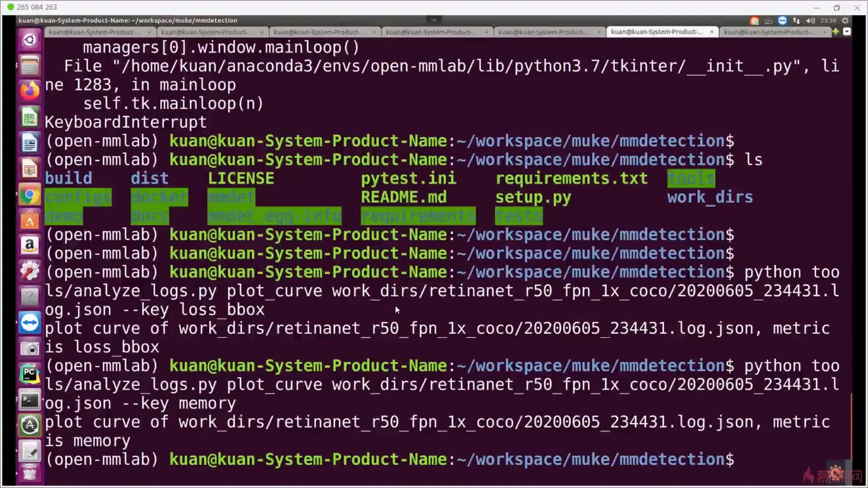Viewport: 868px width, 488px height.
Task: Select the Terminal icon in taskbar
Action: [x=29, y=399]
